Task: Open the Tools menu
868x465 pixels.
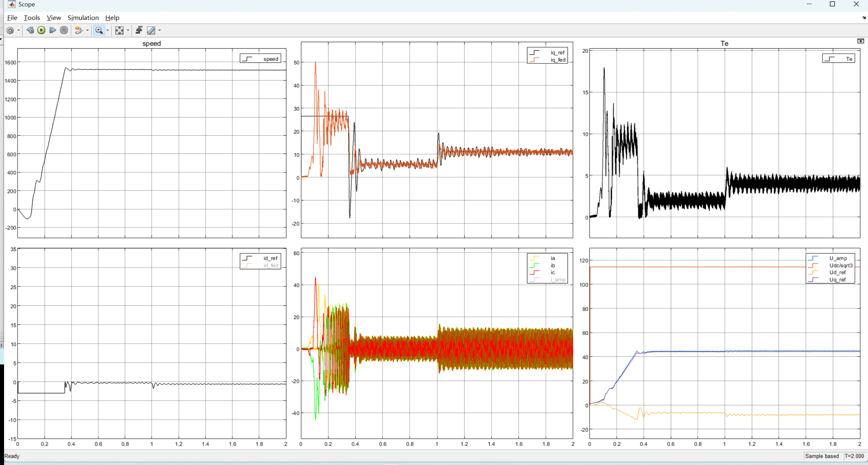Action: pos(32,18)
